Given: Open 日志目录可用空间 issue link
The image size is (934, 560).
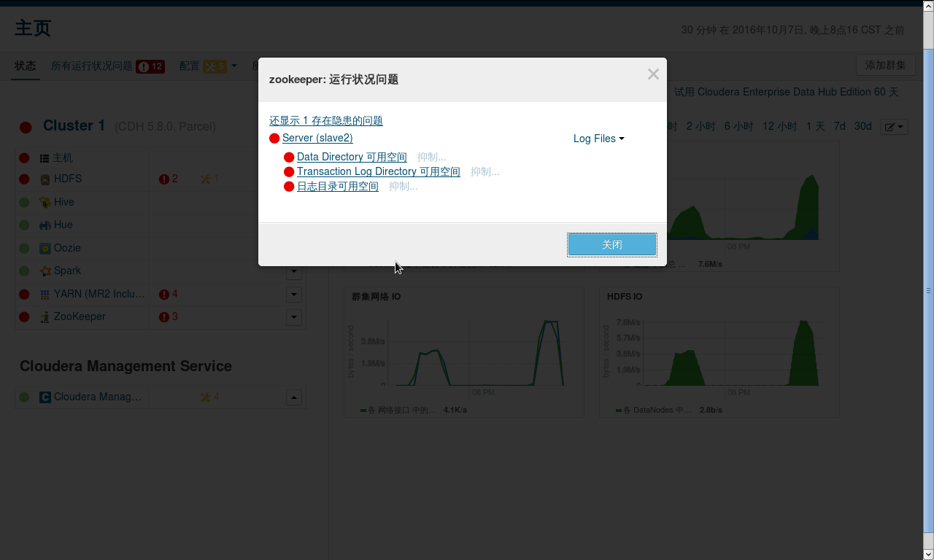Looking at the screenshot, I should [x=338, y=187].
